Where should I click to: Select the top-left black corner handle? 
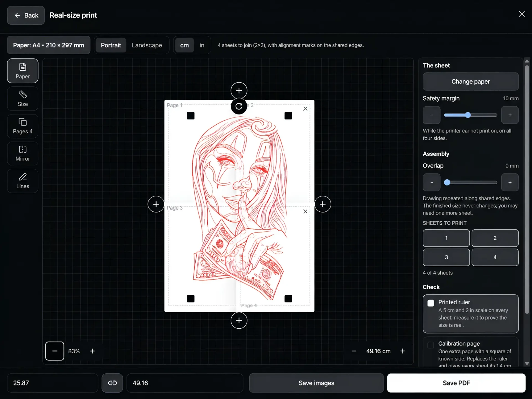tap(191, 116)
